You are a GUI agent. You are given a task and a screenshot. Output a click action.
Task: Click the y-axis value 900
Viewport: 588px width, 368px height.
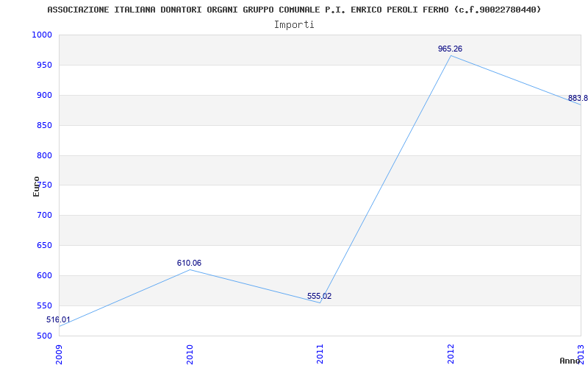click(x=43, y=96)
